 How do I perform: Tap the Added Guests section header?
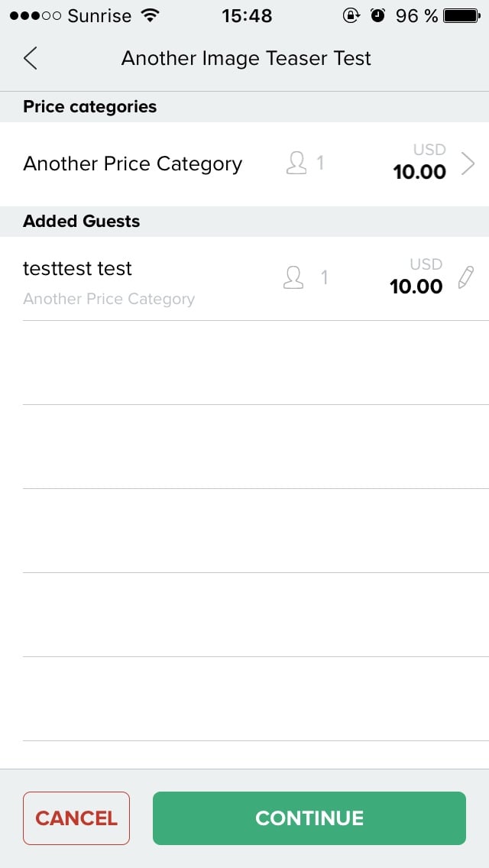click(82, 221)
